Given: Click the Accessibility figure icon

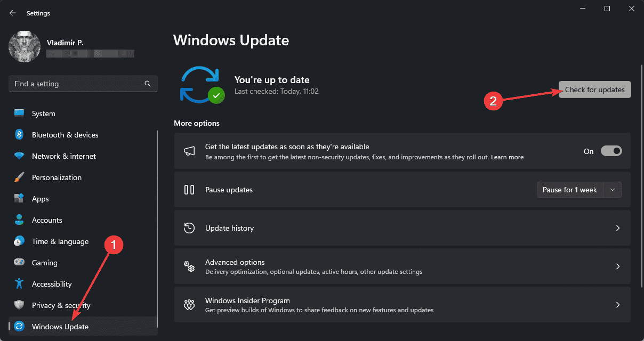Looking at the screenshot, I should tap(20, 284).
